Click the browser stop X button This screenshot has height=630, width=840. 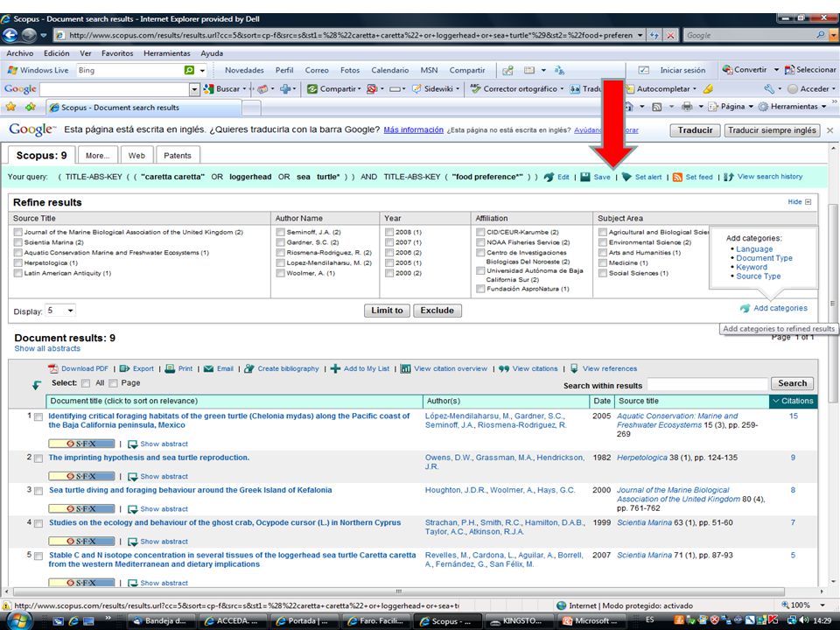point(671,35)
